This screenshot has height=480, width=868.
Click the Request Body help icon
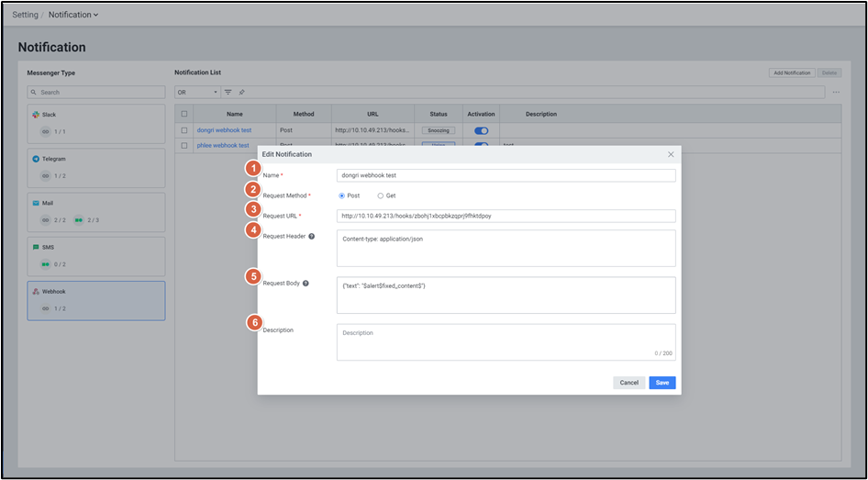click(x=306, y=283)
